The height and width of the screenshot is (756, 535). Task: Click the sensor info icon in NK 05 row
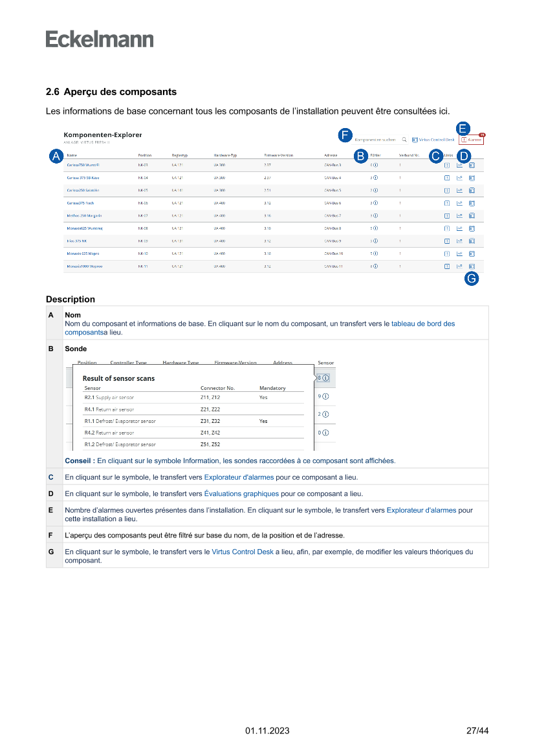point(375,191)
